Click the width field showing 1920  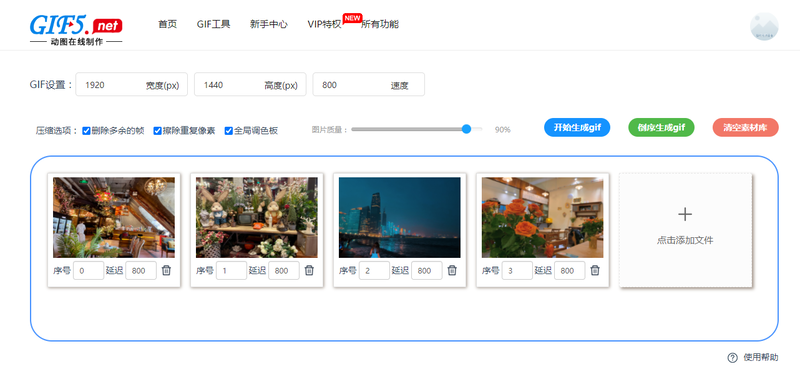click(x=132, y=84)
